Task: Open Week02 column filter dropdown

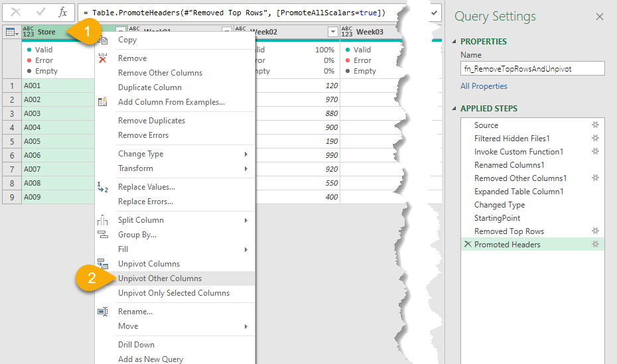Action: tap(332, 32)
